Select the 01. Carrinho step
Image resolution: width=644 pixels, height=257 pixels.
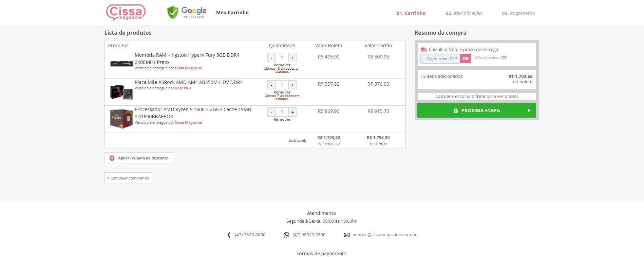[x=411, y=13]
